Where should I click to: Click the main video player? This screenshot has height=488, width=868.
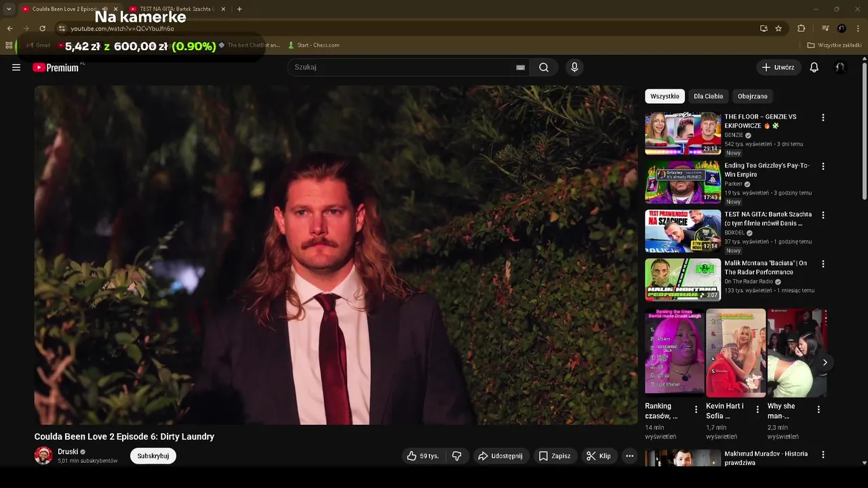(x=336, y=255)
